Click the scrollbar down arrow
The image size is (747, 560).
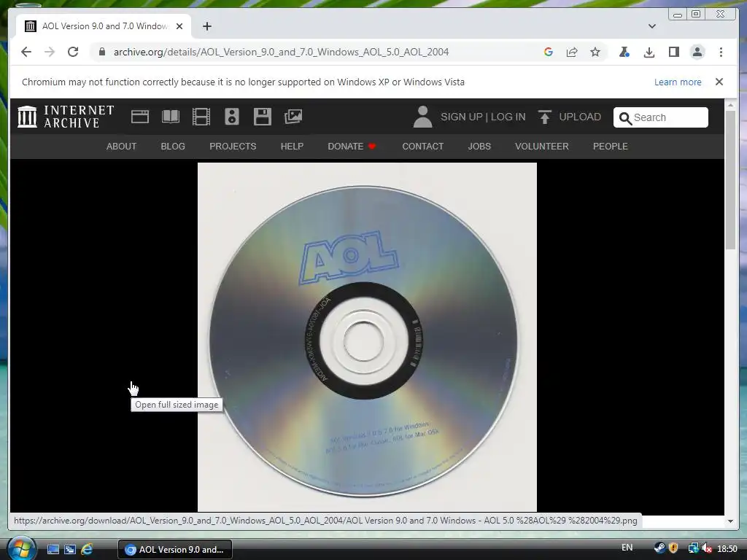tap(730, 521)
